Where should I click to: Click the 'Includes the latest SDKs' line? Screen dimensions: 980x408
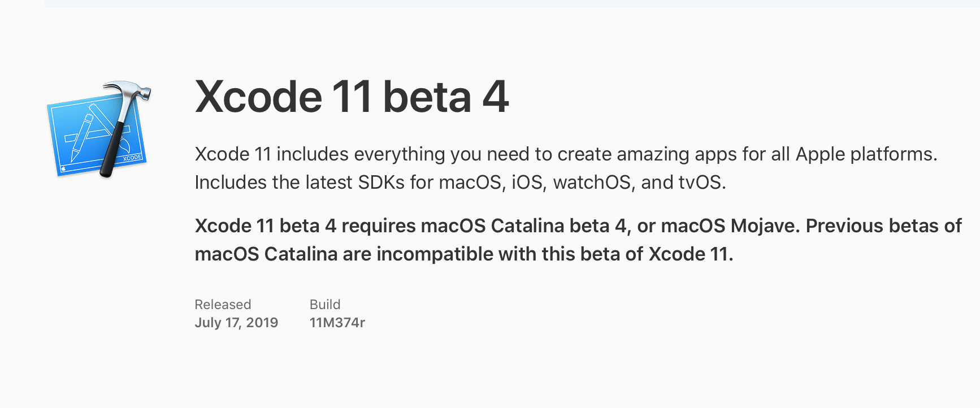pyautogui.click(x=460, y=182)
